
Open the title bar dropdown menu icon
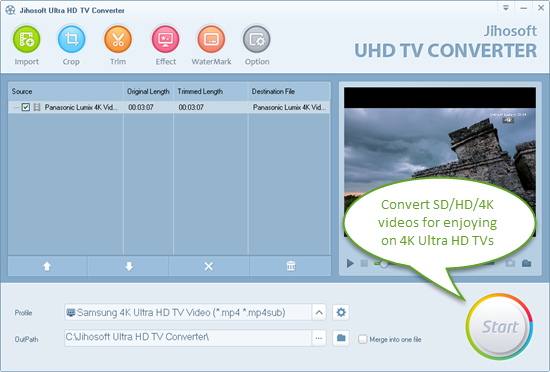[506, 8]
